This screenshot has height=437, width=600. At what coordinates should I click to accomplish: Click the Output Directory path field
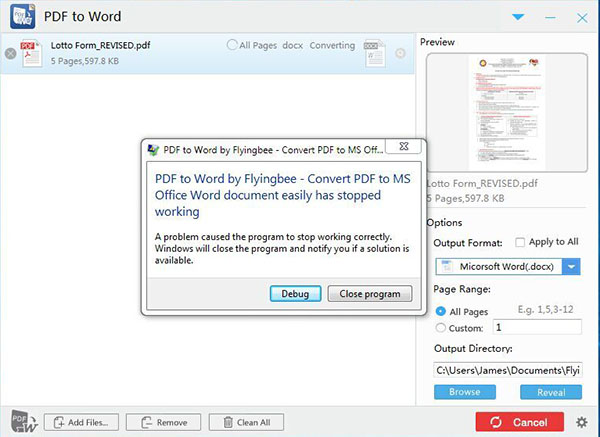click(x=508, y=370)
